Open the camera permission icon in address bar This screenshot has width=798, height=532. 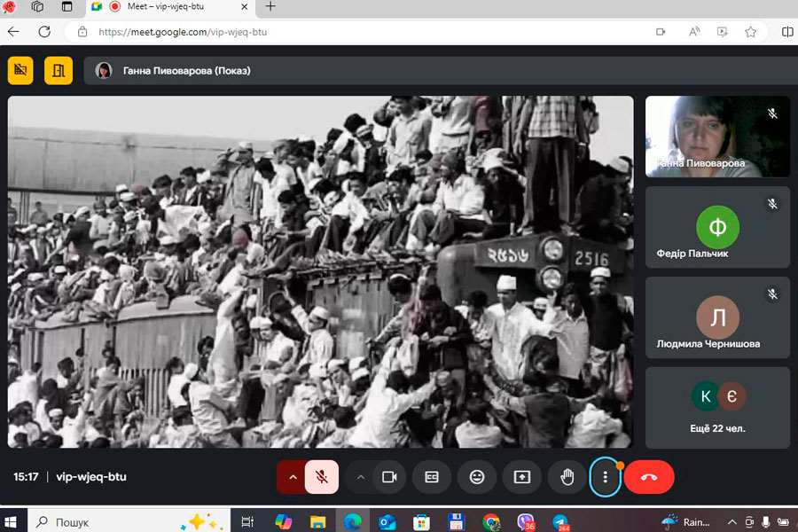point(661,32)
